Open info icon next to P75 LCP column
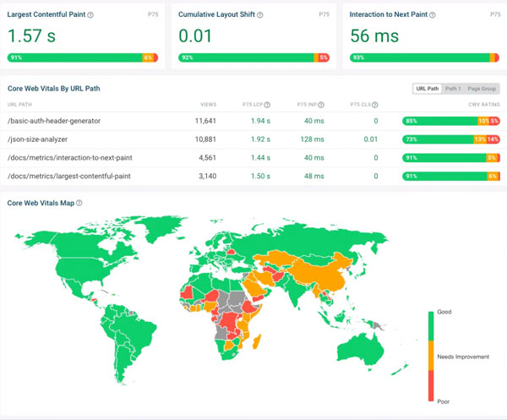 pos(267,106)
